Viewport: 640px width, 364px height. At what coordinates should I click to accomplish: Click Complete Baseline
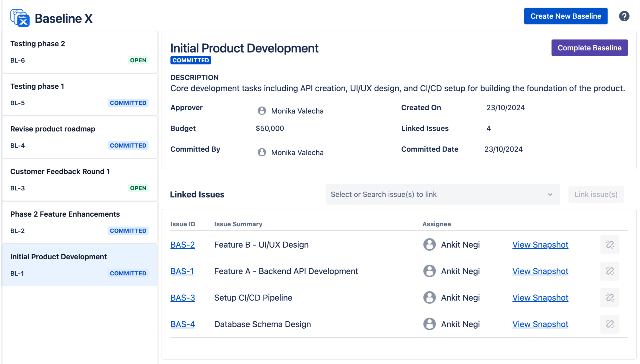coord(589,48)
